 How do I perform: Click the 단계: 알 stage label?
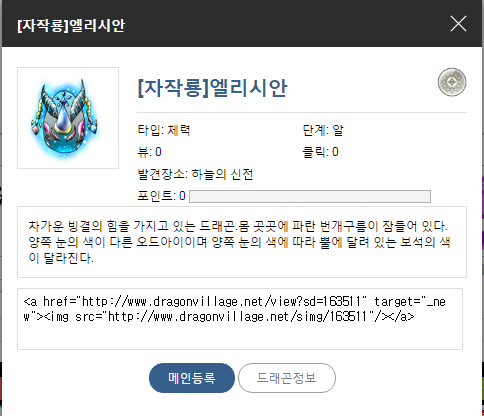point(323,130)
